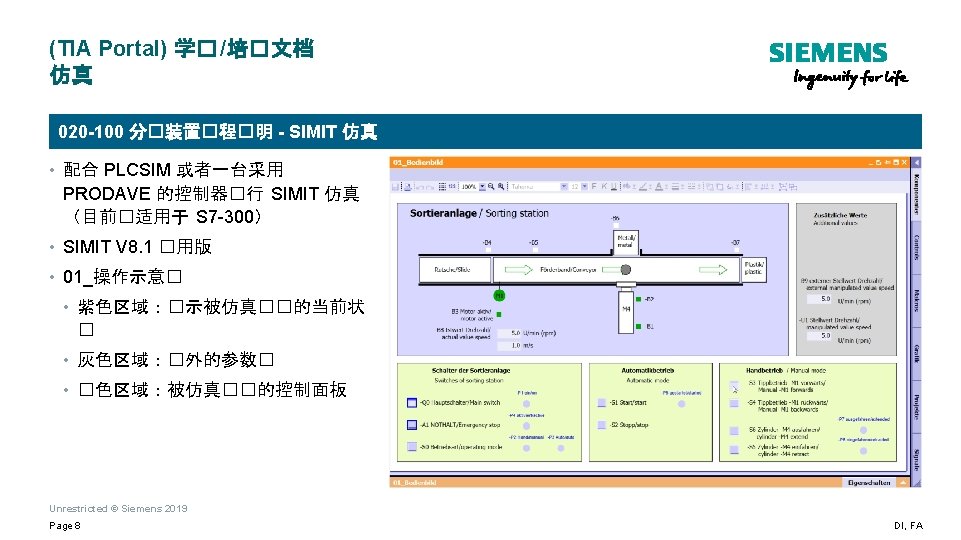
Task: Toggle the -Q0 Hauptschalter main switch
Action: pyautogui.click(x=412, y=403)
